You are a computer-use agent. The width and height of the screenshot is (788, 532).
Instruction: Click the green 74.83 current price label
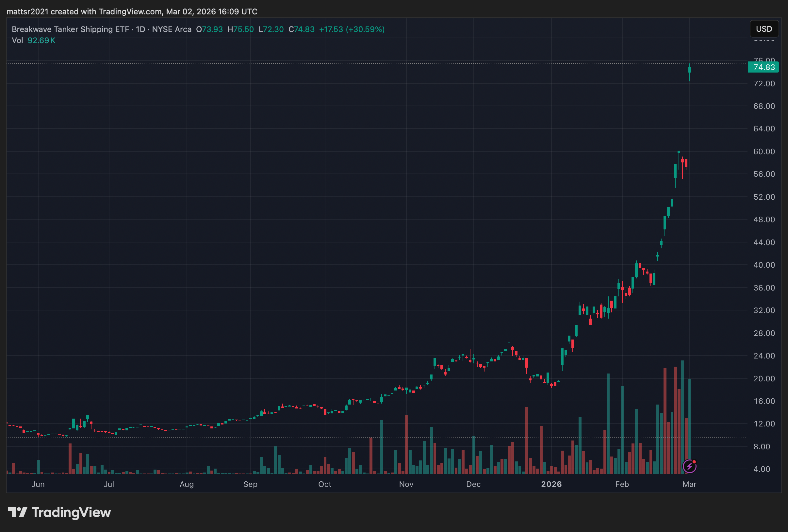[x=763, y=67]
